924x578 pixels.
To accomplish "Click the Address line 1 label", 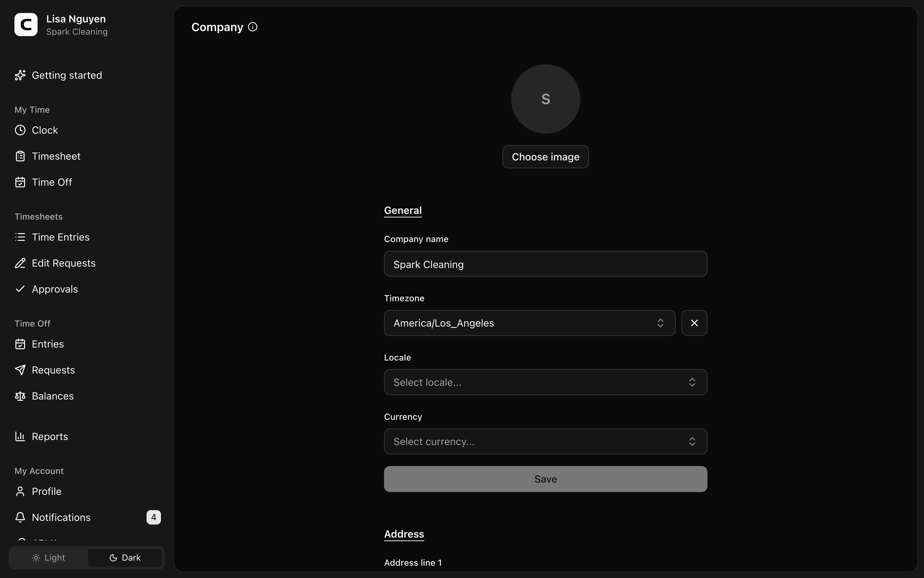I will coord(413,563).
